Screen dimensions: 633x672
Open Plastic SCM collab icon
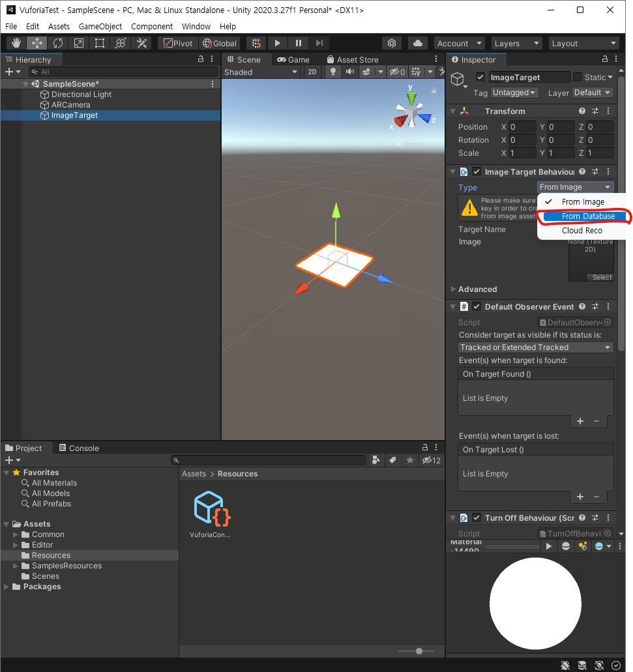point(392,43)
